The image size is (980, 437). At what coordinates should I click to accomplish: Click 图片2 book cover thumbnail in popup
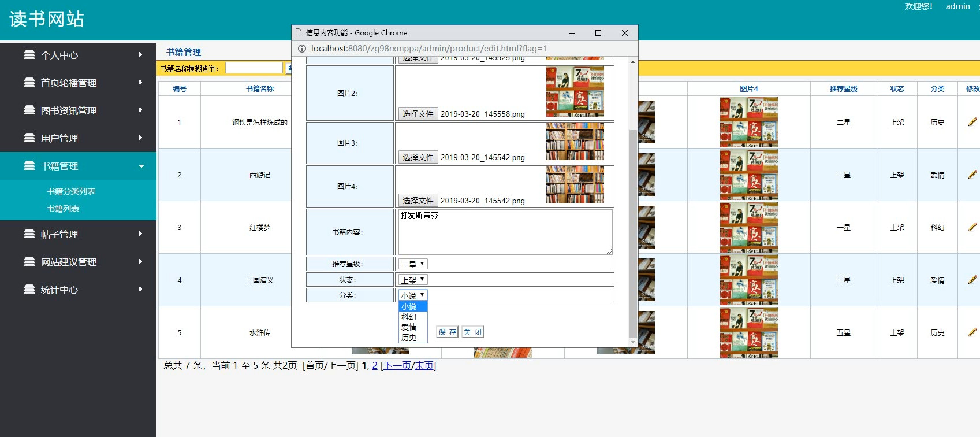pos(575,91)
